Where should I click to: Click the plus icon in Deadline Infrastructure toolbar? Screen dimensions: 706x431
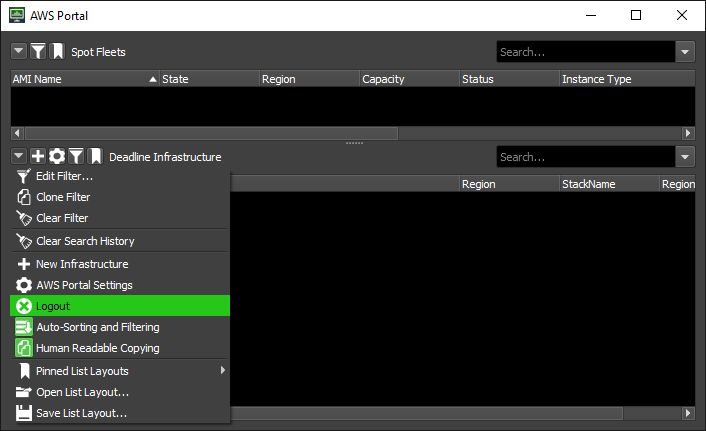pos(38,156)
